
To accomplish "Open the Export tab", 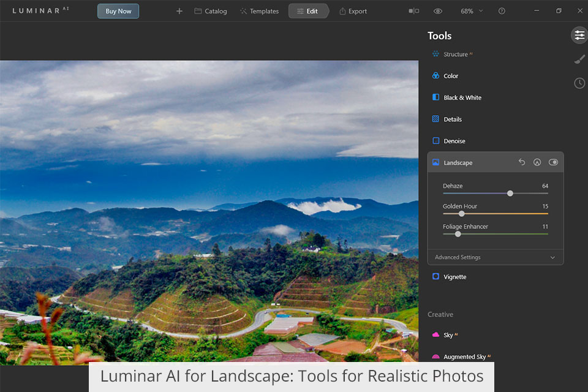I will (353, 11).
